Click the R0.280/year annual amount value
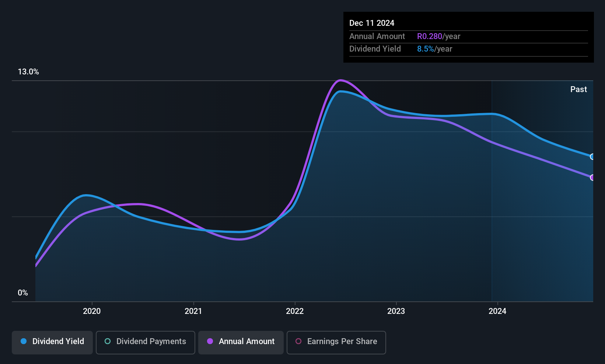The image size is (605, 364). [x=438, y=36]
